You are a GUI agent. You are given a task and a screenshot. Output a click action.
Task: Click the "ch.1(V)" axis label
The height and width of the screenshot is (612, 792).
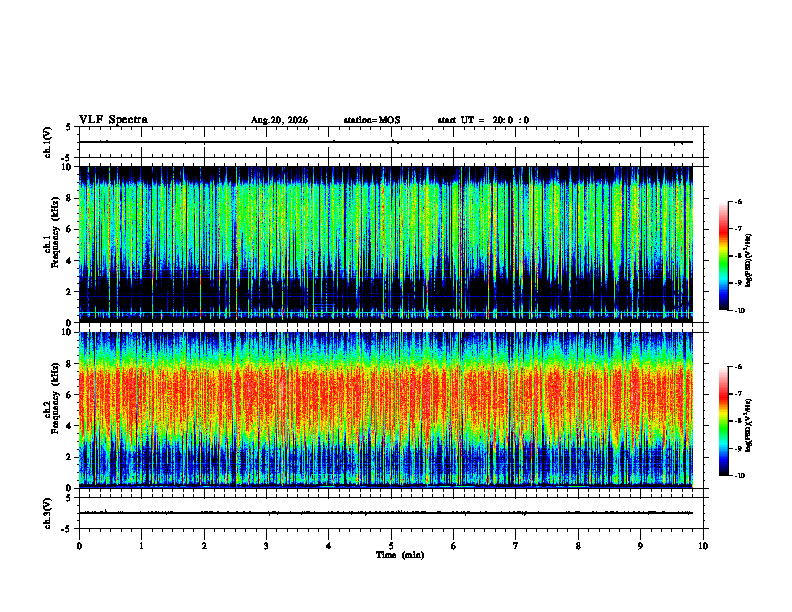click(48, 142)
